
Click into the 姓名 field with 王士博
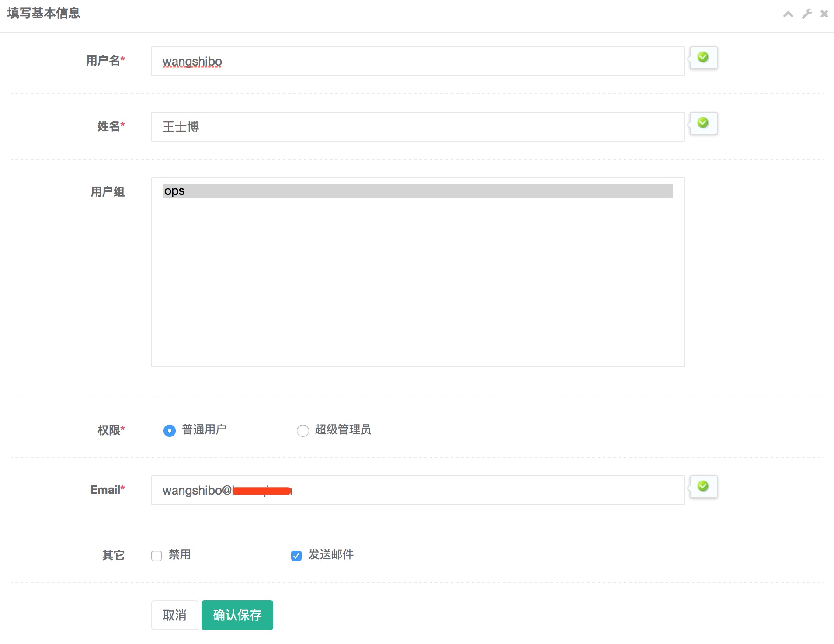[417, 127]
